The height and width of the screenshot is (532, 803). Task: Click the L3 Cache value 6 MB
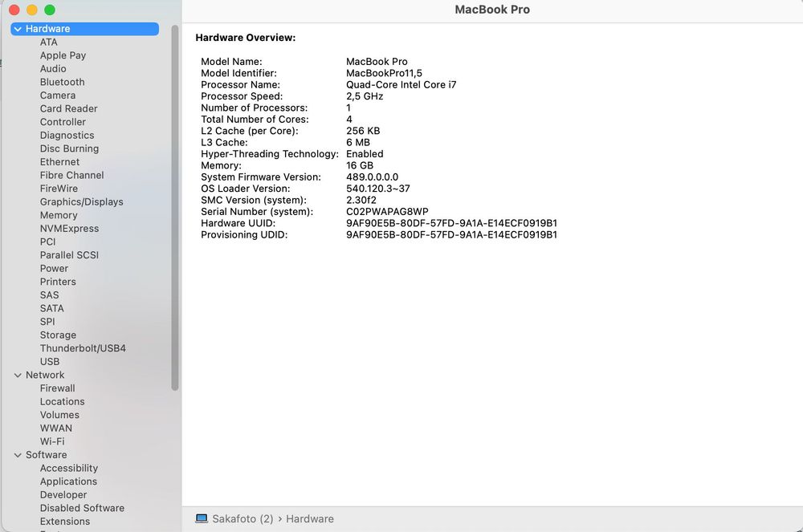(x=358, y=142)
